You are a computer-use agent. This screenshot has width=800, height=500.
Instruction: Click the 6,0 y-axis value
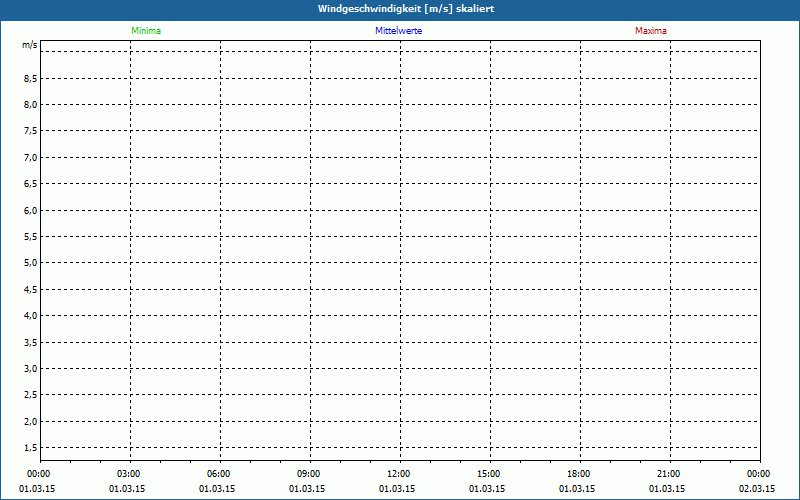coord(31,210)
